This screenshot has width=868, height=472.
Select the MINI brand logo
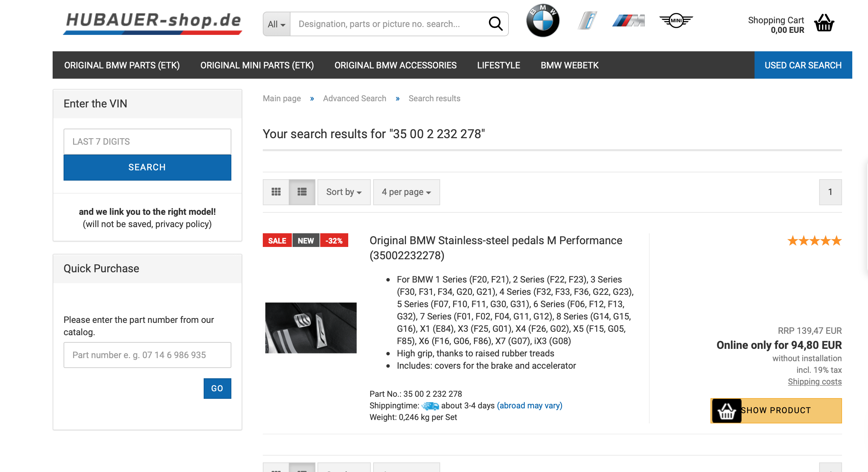(676, 21)
